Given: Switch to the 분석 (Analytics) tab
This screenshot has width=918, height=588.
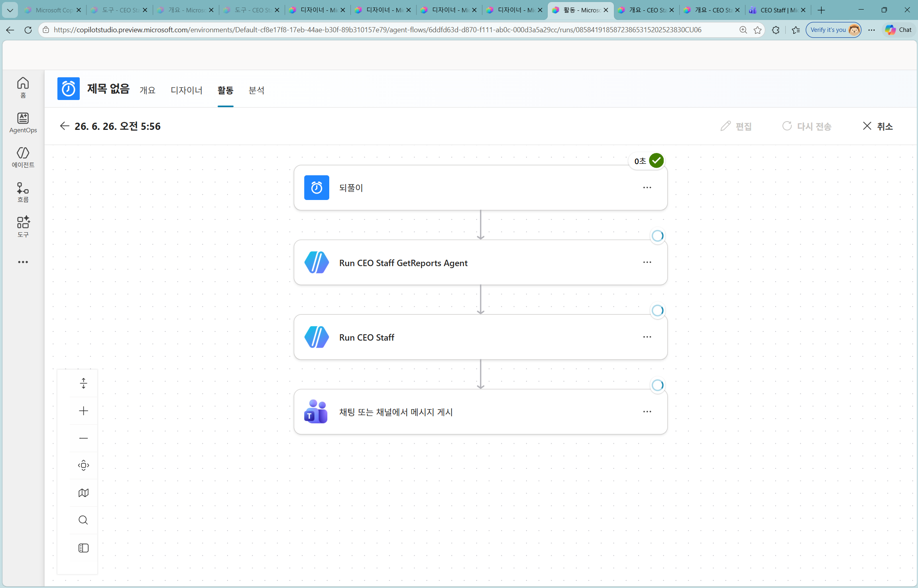Looking at the screenshot, I should point(256,90).
